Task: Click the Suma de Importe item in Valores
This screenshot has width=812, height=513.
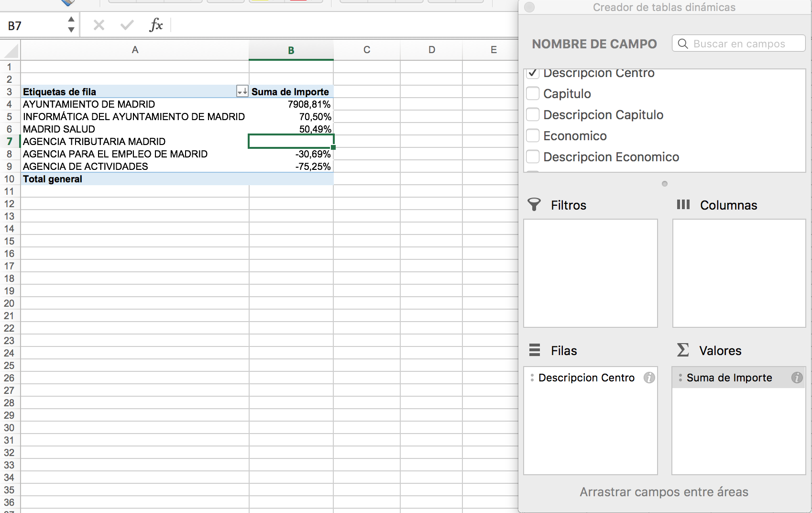Action: (738, 378)
